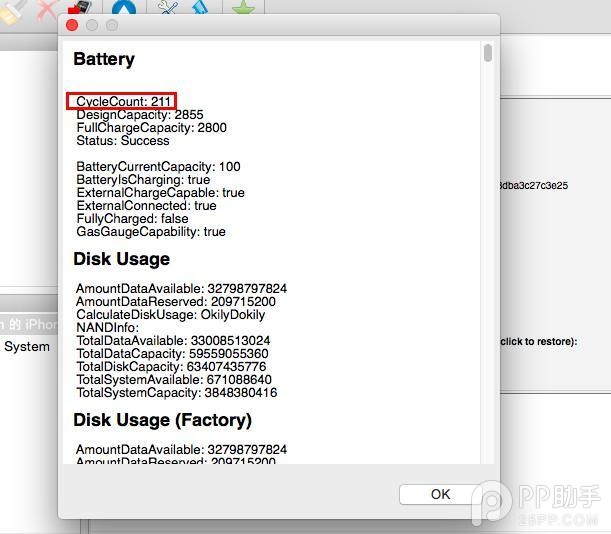Screen dimensions: 611x534
Task: Click 'click to restore' text in background window
Action: (538, 341)
